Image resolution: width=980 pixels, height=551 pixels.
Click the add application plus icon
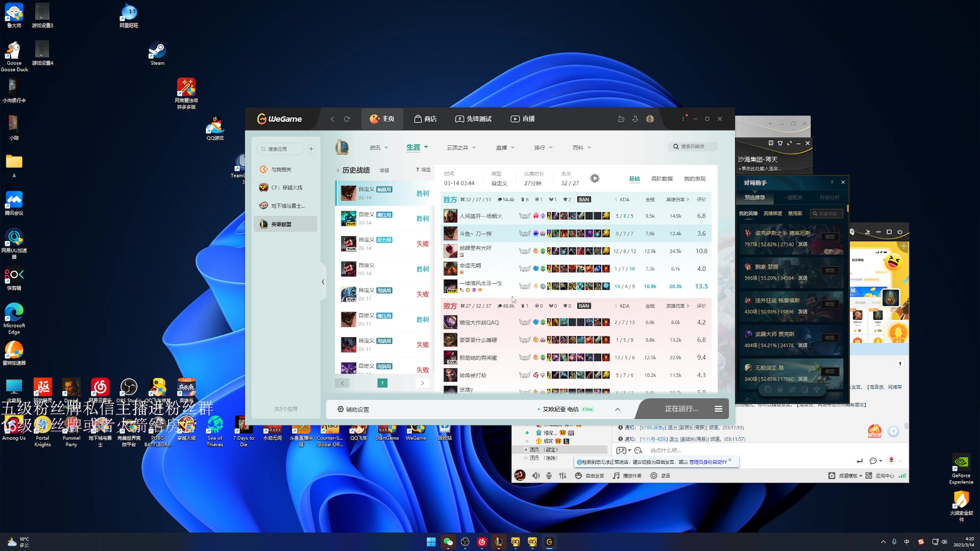(x=311, y=149)
